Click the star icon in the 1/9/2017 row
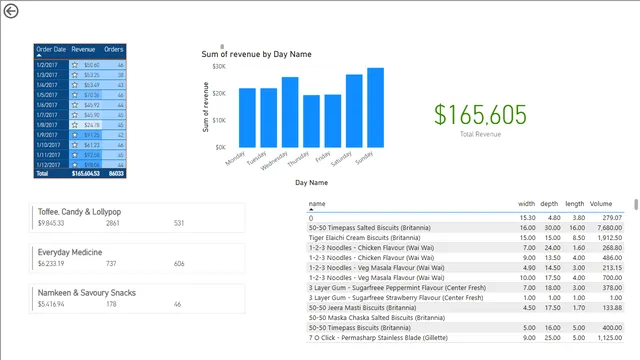Image resolution: width=640 pixels, height=360 pixels. pos(75,135)
